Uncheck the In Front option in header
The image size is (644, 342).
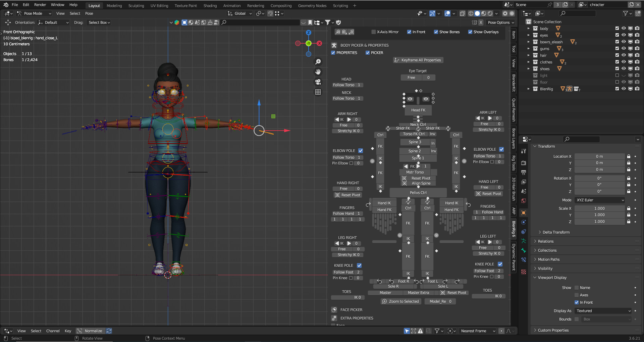tap(409, 32)
